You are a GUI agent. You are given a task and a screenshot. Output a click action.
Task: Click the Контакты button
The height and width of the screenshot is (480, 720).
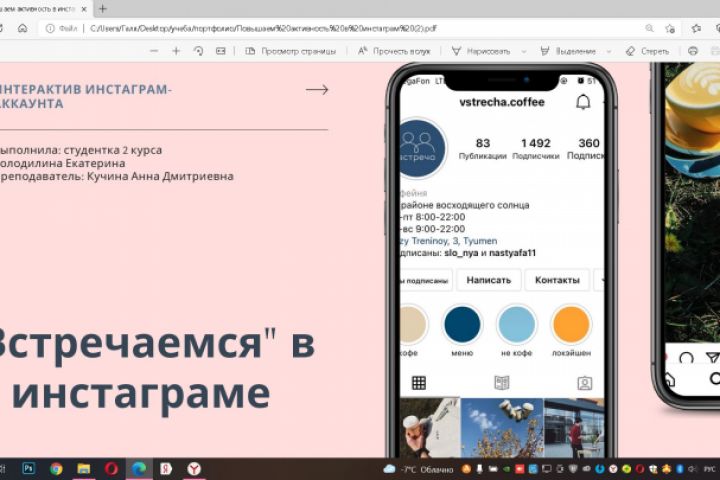[x=557, y=280]
